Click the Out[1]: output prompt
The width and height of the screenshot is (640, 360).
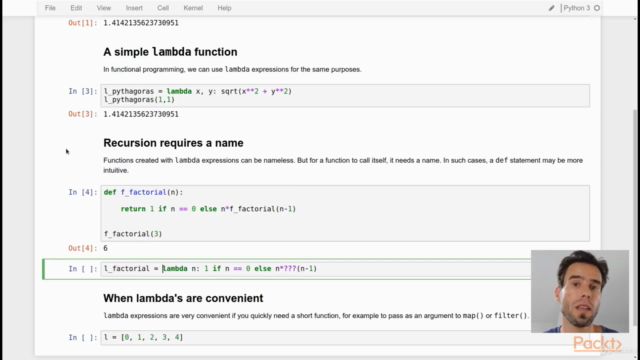pos(83,23)
